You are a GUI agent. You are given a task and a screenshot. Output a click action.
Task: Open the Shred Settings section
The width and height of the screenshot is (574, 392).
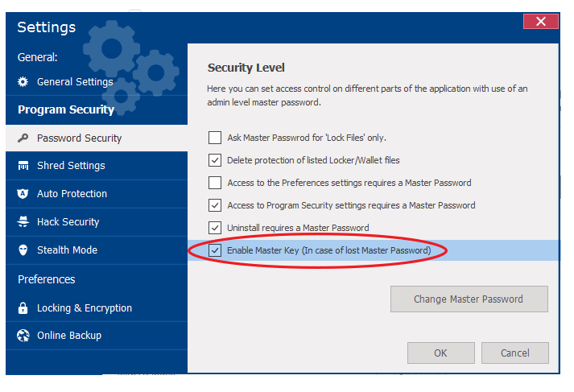[x=97, y=166]
